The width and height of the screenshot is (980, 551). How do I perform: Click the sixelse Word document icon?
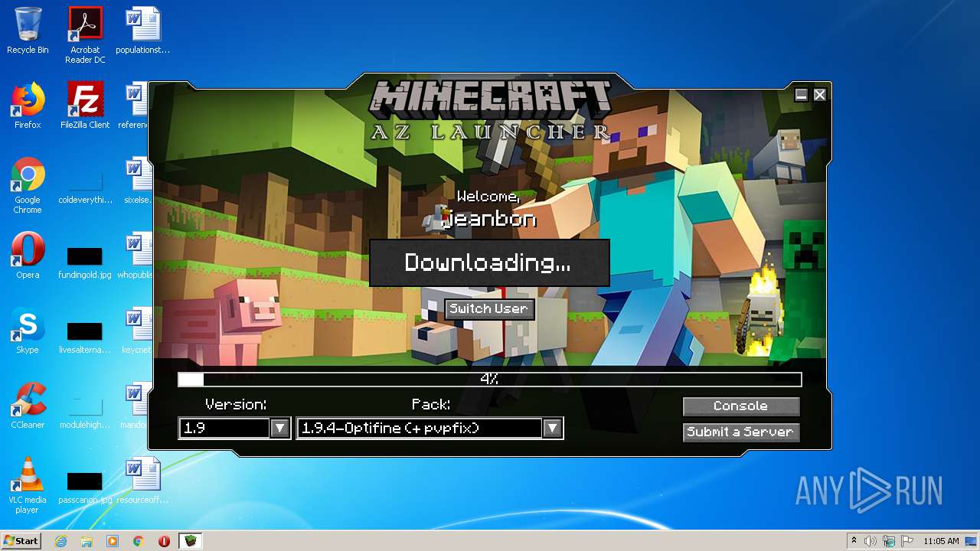138,181
